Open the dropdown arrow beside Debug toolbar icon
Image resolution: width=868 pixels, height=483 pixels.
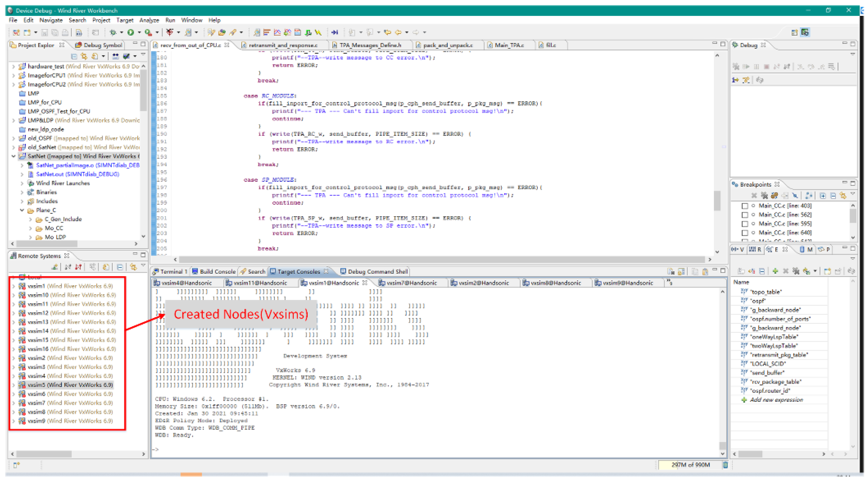coord(121,32)
